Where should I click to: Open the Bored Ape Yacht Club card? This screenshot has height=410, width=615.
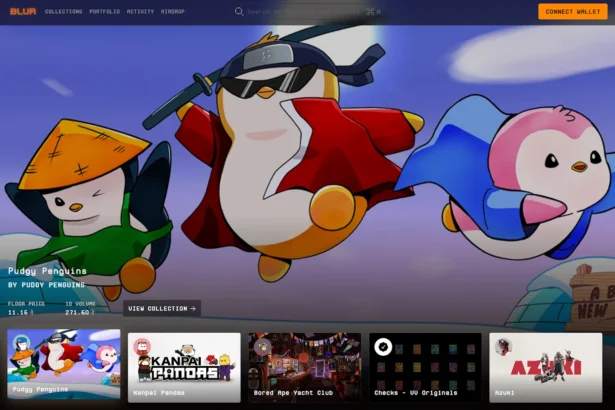[305, 368]
